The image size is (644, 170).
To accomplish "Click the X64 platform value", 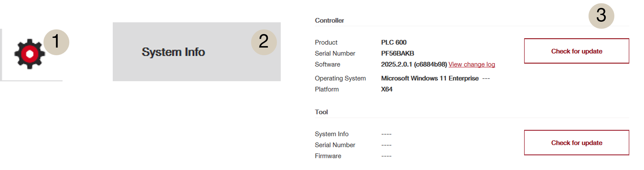I will point(386,89).
